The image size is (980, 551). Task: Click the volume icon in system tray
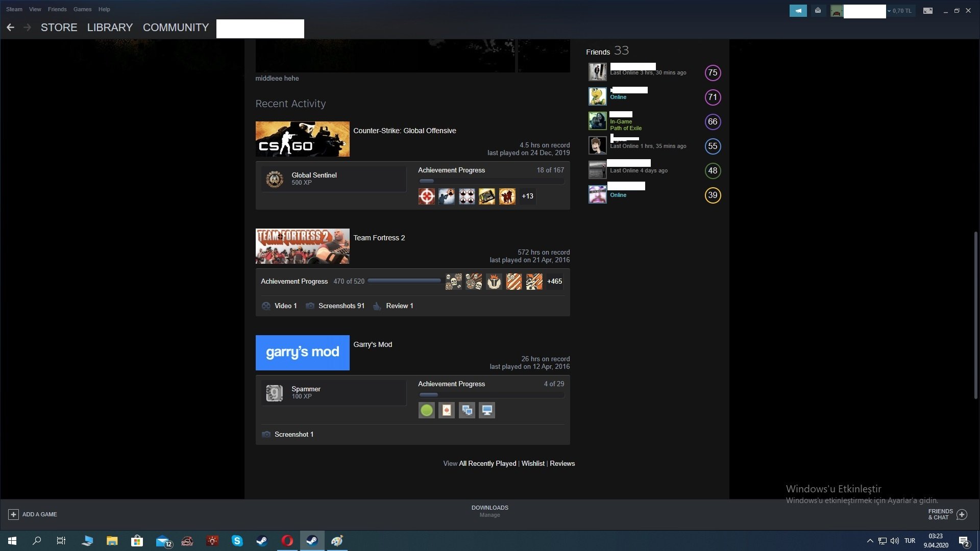click(x=895, y=541)
